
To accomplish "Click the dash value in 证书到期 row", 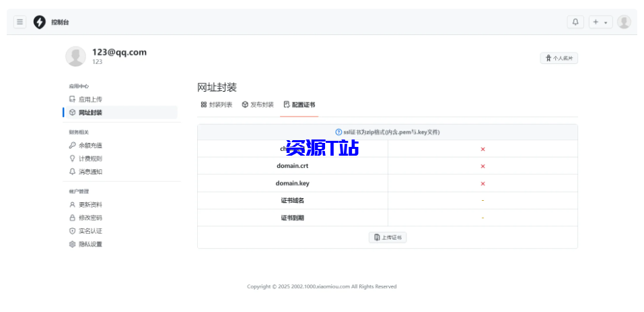I will point(482,218).
